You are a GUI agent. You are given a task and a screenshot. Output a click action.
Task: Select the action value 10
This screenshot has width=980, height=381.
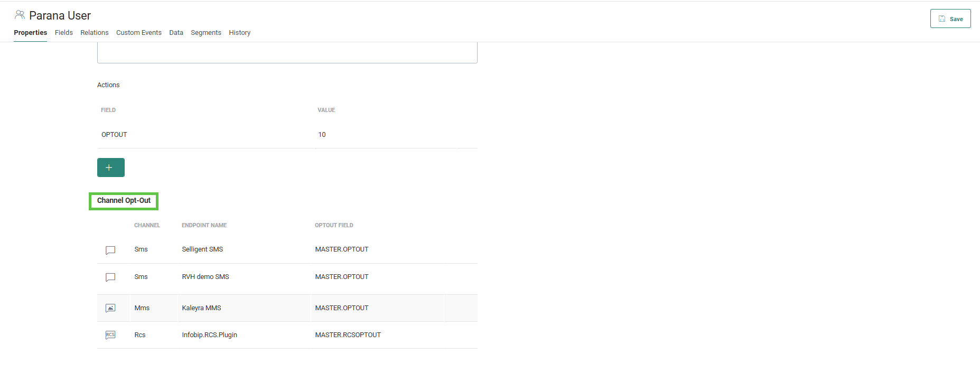[x=322, y=135]
